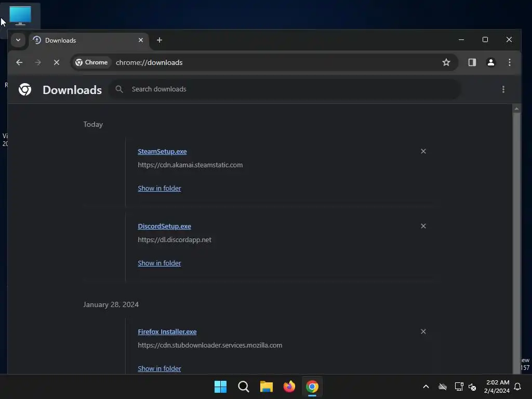532x399 pixels.
Task: Open DiscordSetup.exe file link
Action: (x=164, y=227)
